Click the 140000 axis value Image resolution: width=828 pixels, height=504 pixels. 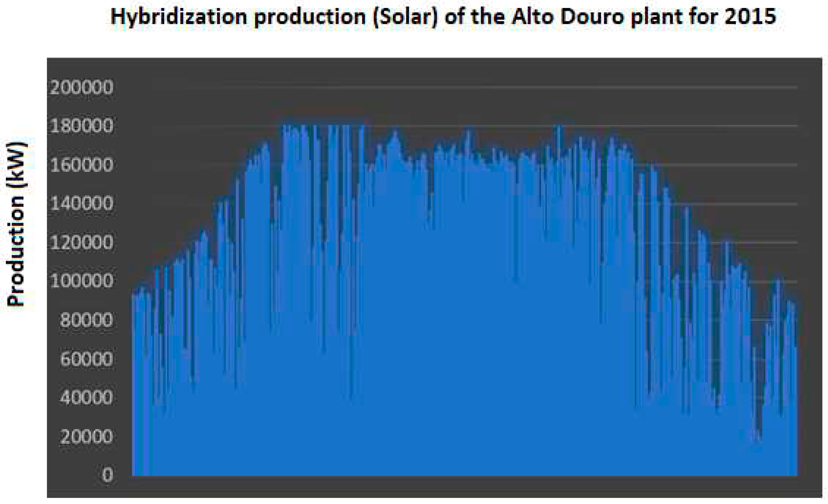coord(82,204)
